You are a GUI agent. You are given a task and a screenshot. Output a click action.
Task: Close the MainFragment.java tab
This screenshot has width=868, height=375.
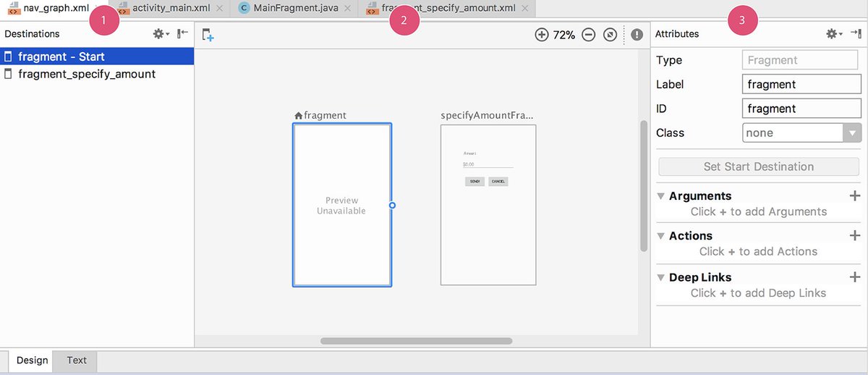pyautogui.click(x=346, y=8)
